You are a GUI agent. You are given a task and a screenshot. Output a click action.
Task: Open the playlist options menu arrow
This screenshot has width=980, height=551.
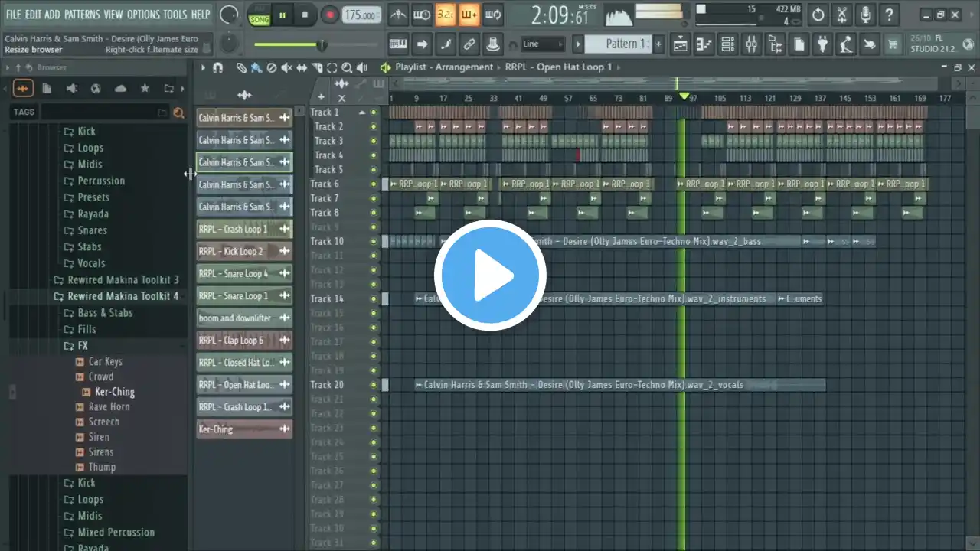(x=203, y=68)
